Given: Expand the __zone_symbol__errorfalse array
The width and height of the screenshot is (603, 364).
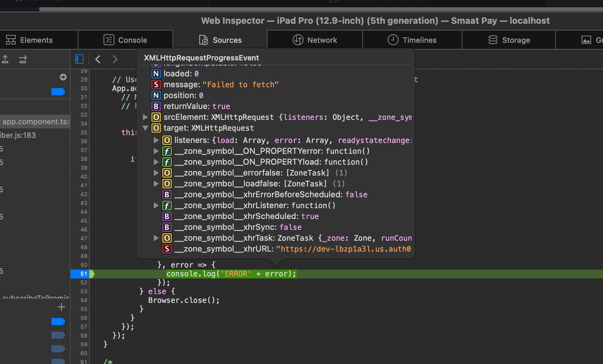Looking at the screenshot, I should (156, 173).
